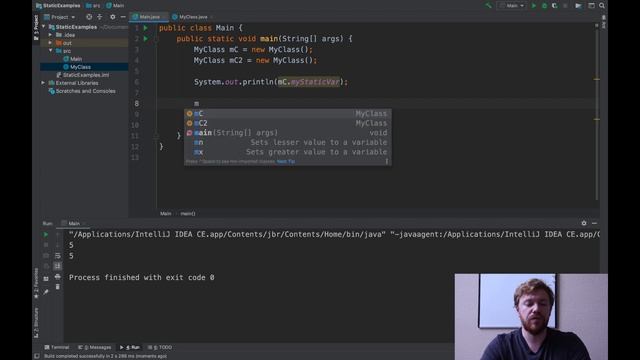Click the Stop square icon in top toolbar
640x360 pixels.
tap(565, 6)
